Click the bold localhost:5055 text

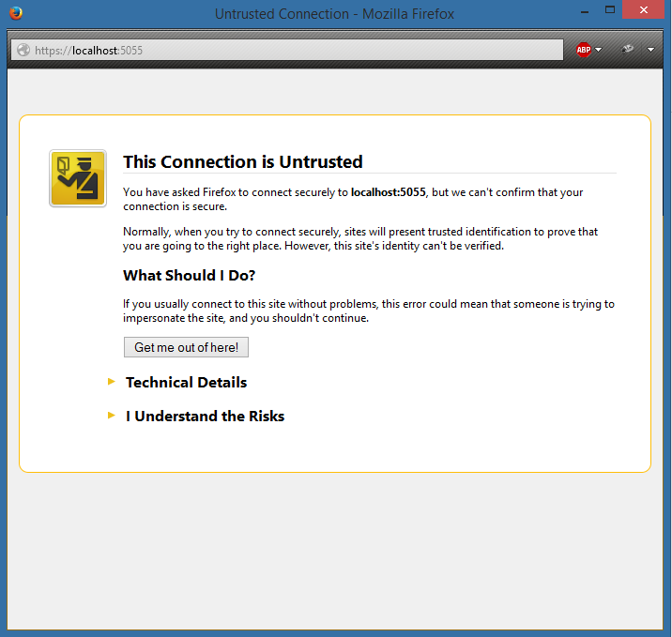pyautogui.click(x=389, y=192)
